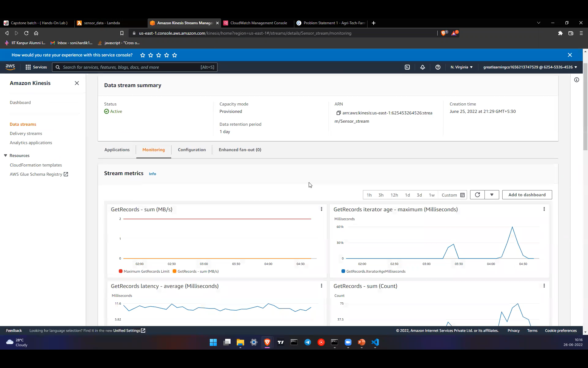Open browser tab list chevron
This screenshot has height=368, width=588.
click(539, 23)
